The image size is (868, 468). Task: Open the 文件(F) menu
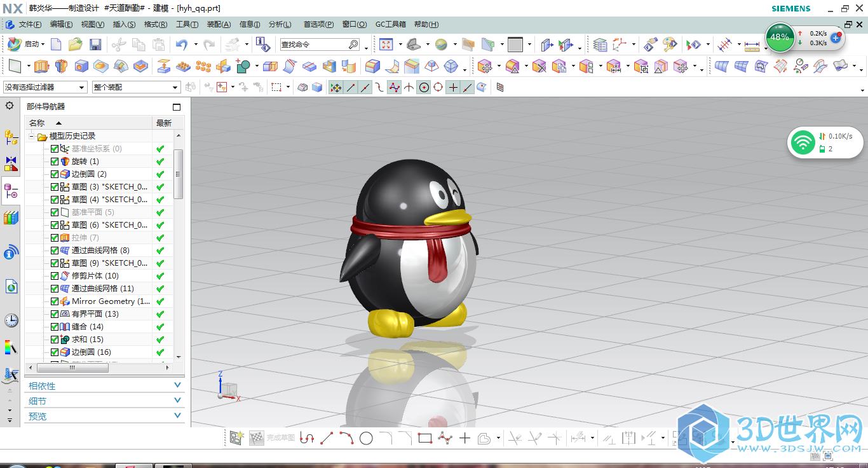[30, 25]
